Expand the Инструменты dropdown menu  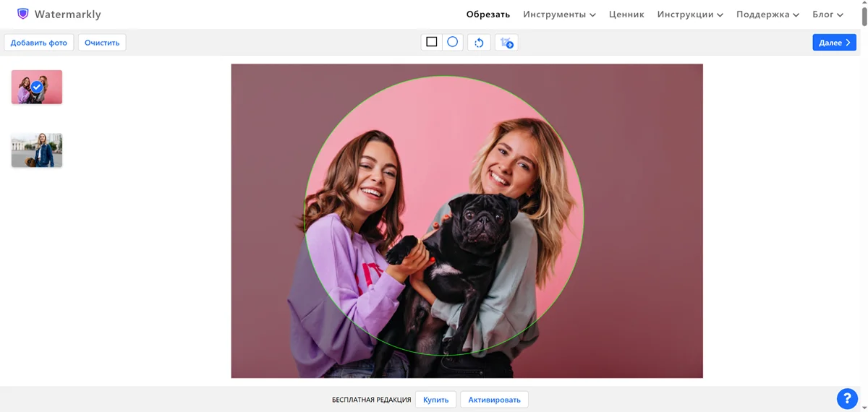point(559,14)
